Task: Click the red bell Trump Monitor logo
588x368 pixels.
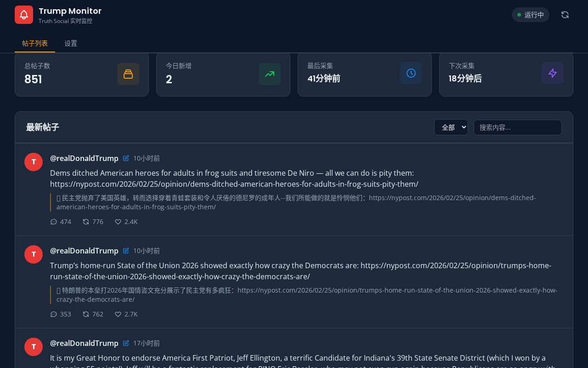Action: point(24,15)
